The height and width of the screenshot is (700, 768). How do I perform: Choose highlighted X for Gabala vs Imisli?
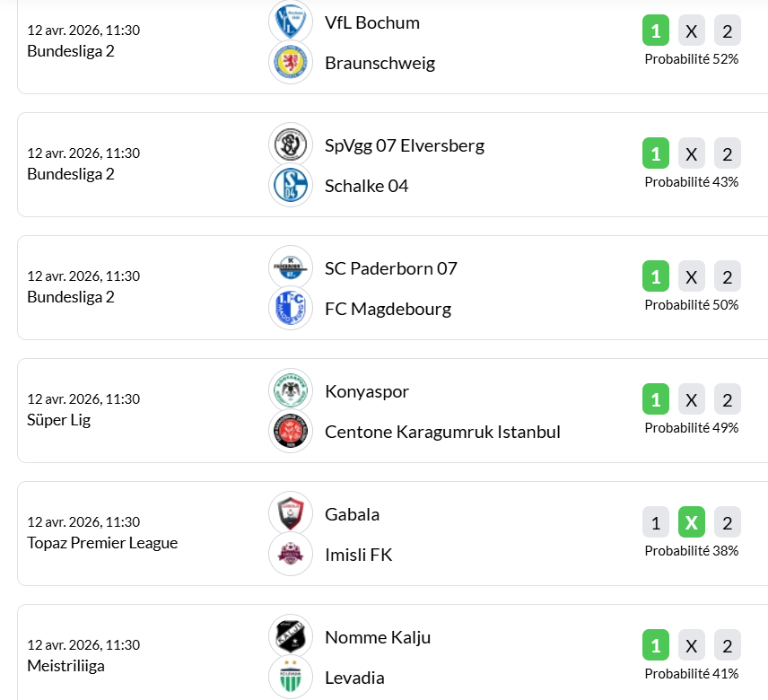click(692, 522)
